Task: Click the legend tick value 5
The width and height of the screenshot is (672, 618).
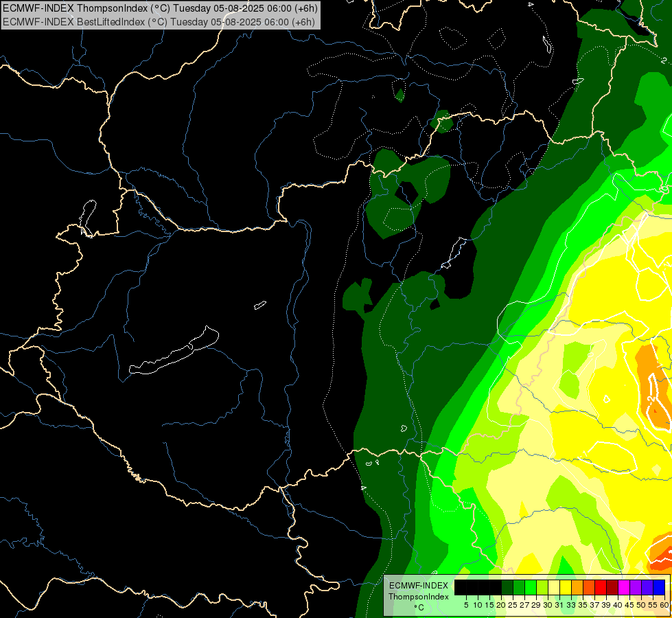Action: point(466,605)
